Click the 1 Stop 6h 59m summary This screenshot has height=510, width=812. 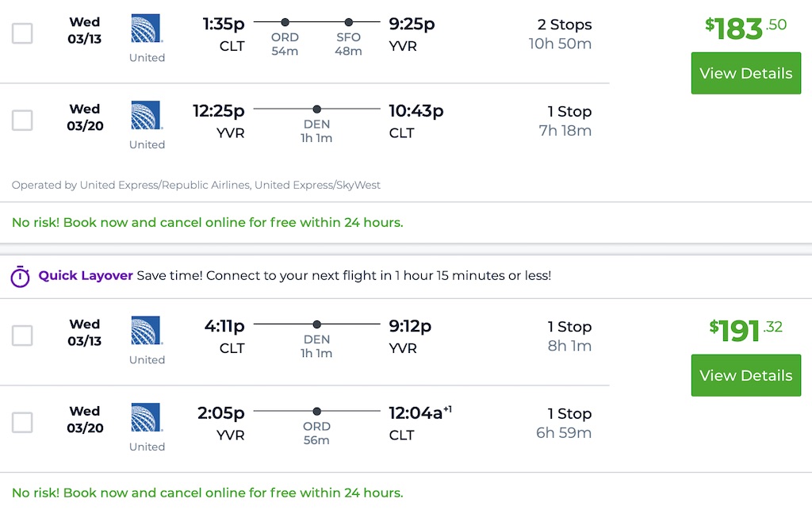point(564,423)
